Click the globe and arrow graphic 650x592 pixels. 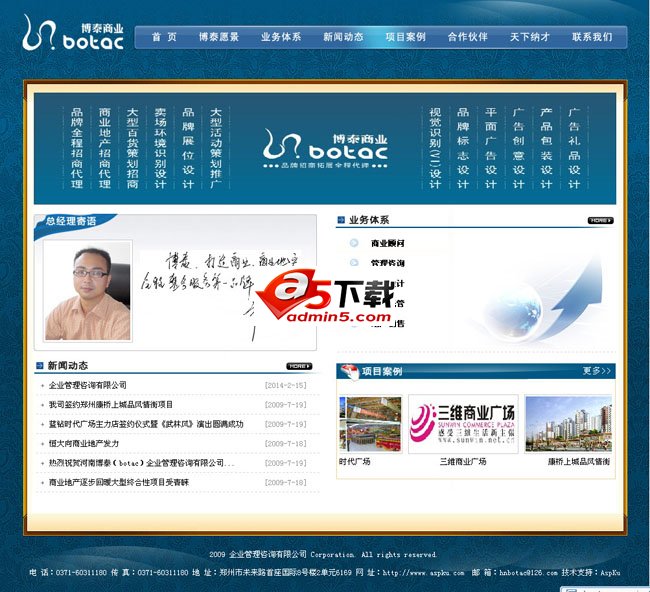point(543,298)
